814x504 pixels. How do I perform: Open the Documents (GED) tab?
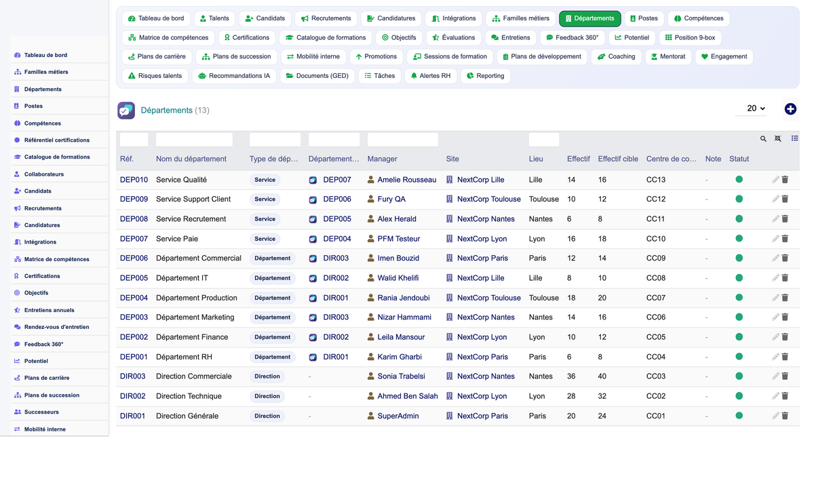coord(317,76)
